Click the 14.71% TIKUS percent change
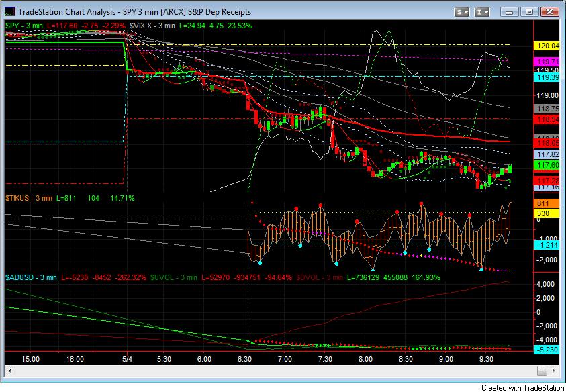This screenshot has height=392, width=566. (122, 198)
